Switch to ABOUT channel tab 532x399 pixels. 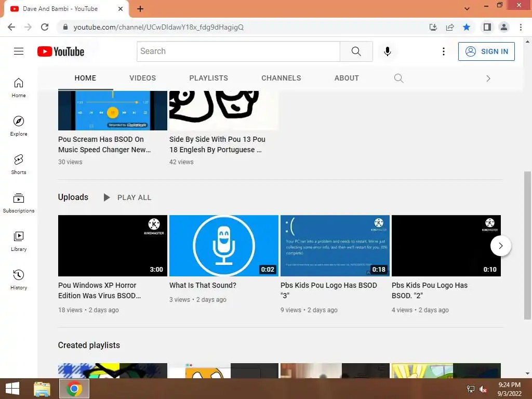coord(347,78)
